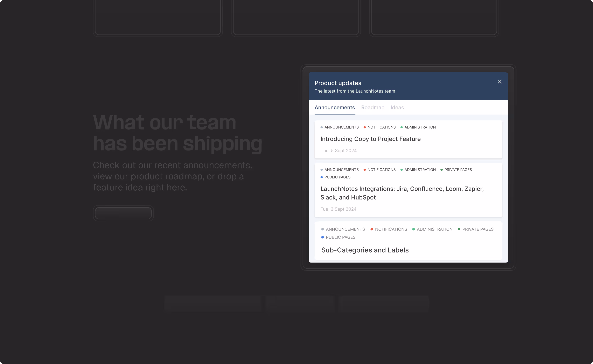Click NOTIFICATIONS label in the Sub-Categories card

[391, 230]
